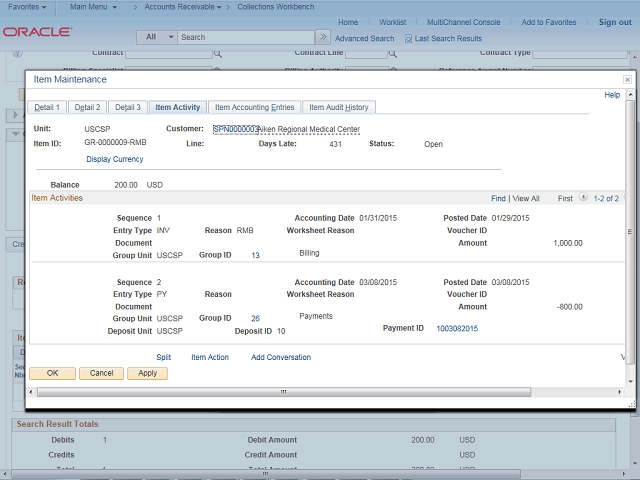Toggle Last Search Results checkbox
The height and width of the screenshot is (480, 640).
(x=408, y=39)
